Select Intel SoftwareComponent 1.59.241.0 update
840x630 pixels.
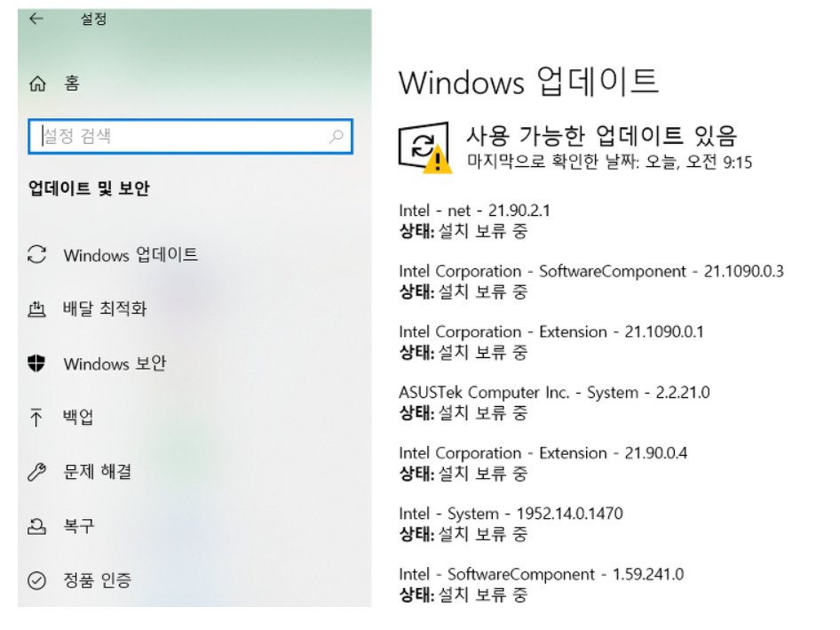click(542, 574)
